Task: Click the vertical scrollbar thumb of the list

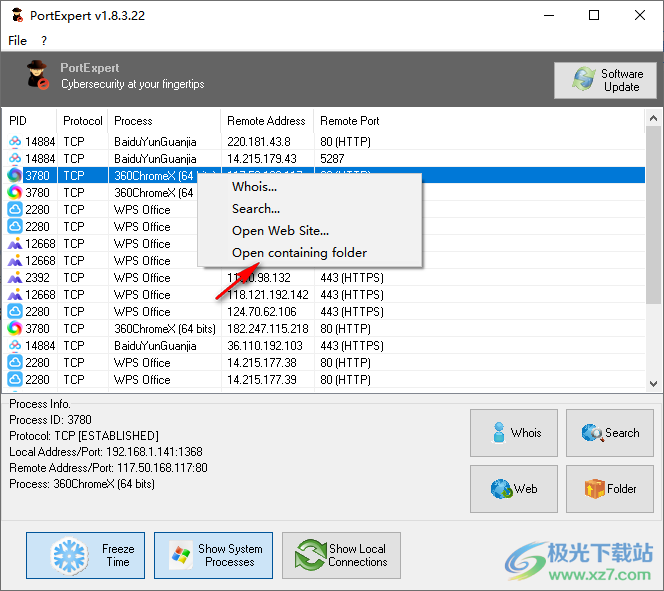Action: point(653,214)
